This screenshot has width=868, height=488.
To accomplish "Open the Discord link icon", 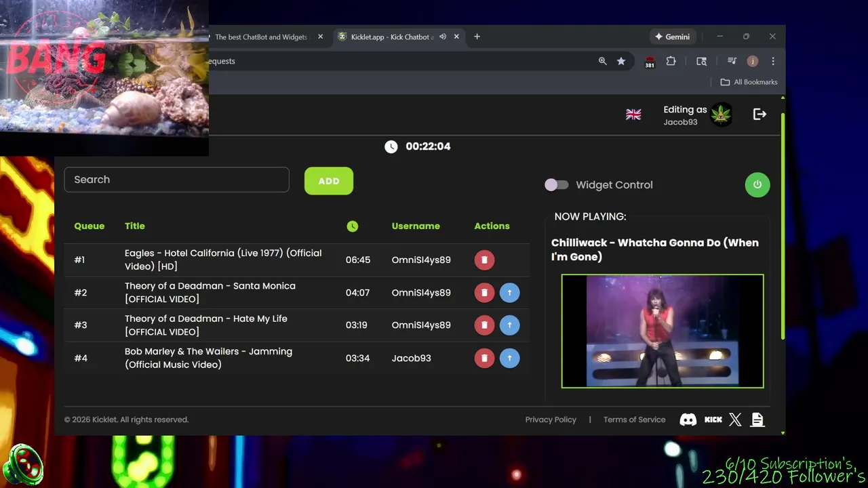I will click(x=688, y=420).
